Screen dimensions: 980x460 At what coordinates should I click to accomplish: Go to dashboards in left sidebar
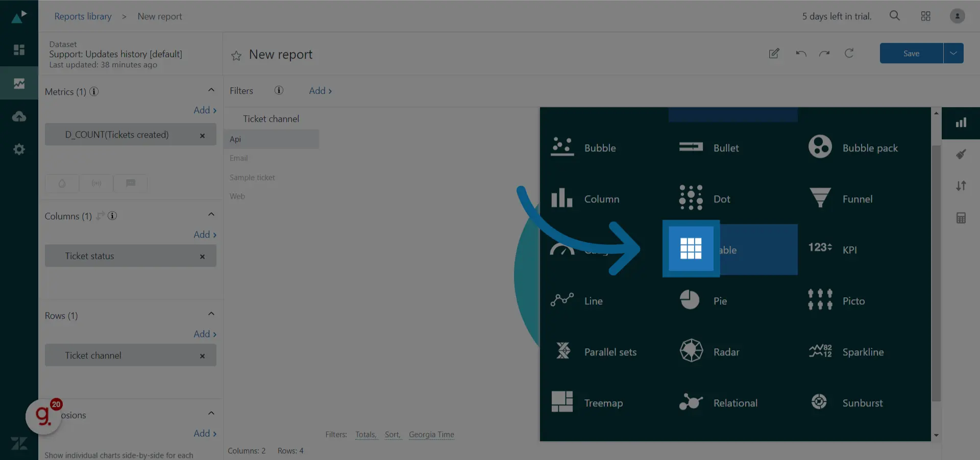click(19, 49)
